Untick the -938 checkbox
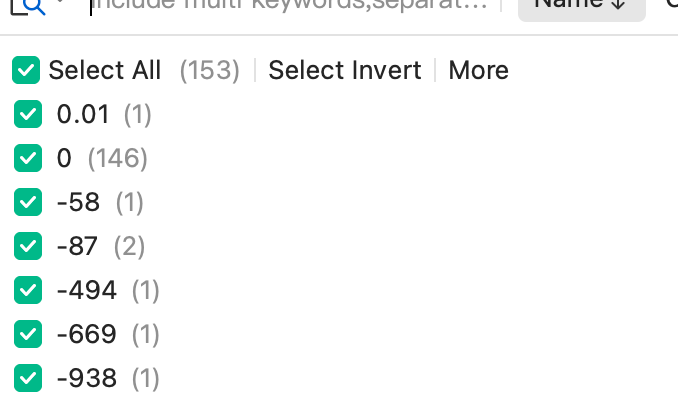678x420 pixels. click(28, 378)
